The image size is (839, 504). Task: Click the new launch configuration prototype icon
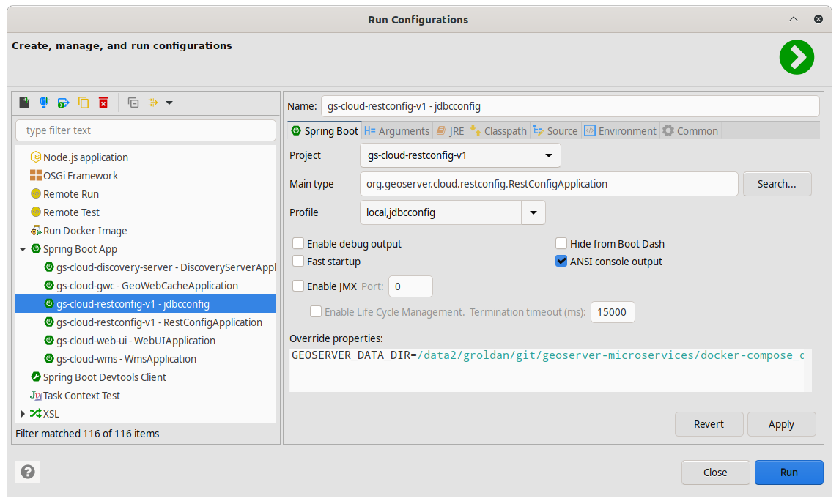(x=44, y=103)
